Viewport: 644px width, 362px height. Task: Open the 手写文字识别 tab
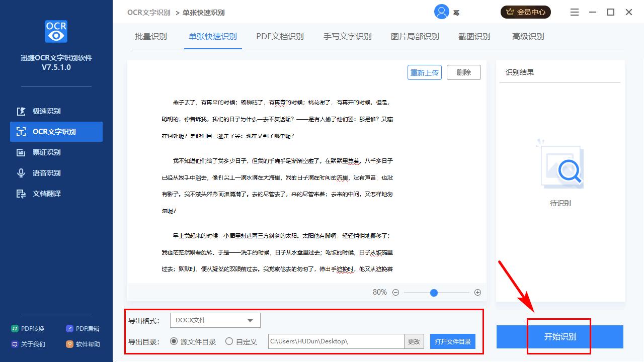point(347,36)
